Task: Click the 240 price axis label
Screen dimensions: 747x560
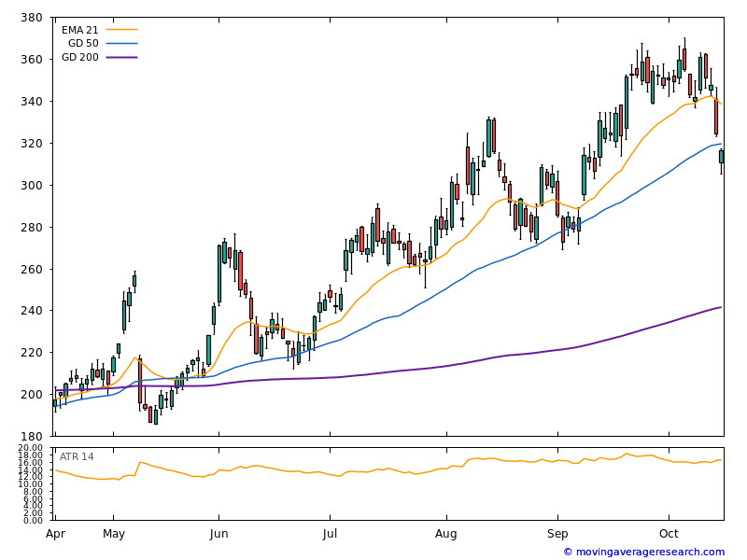Action: coord(32,311)
